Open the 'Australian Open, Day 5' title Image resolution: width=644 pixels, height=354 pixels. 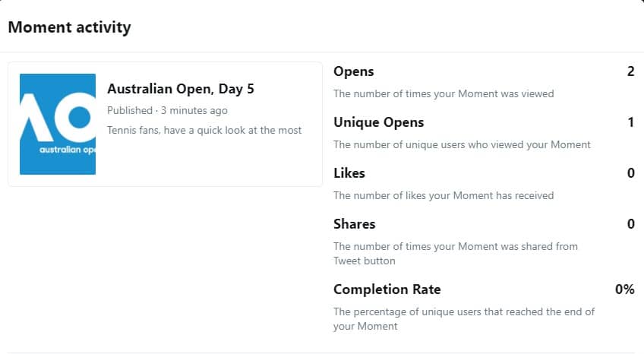(181, 89)
